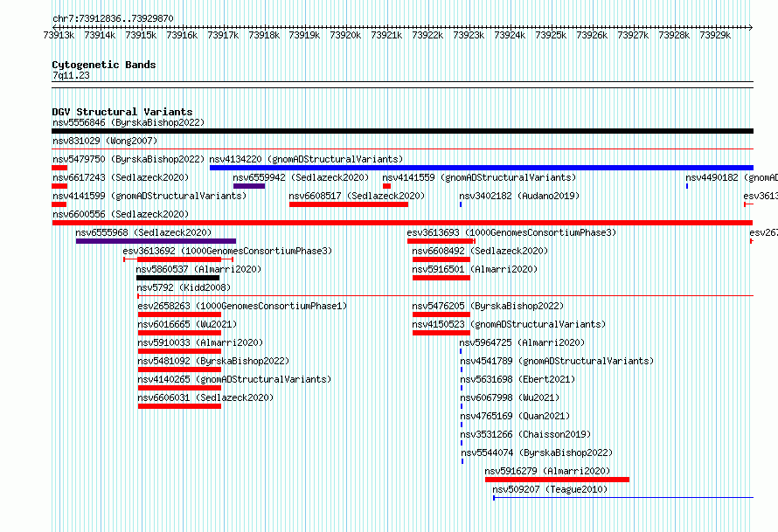Image resolution: width=778 pixels, height=532 pixels.
Task: Select the black nsv5556846 variant bar
Action: [x=402, y=131]
